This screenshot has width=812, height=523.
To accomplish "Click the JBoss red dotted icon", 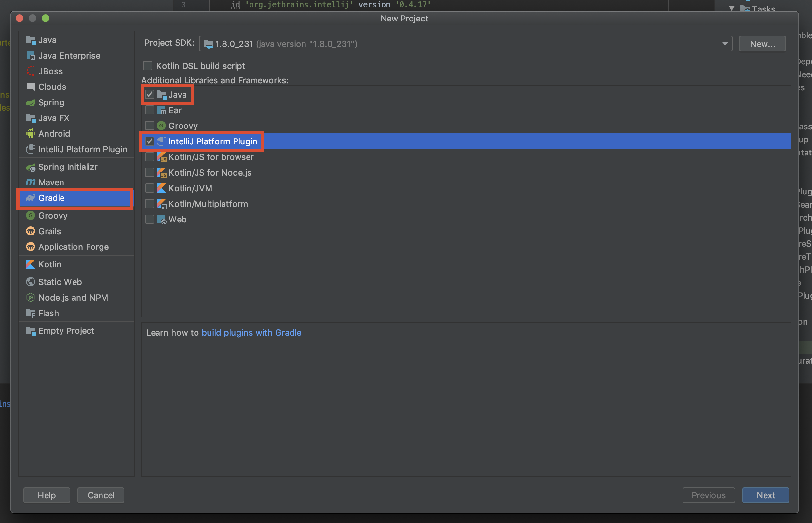I will coord(31,71).
